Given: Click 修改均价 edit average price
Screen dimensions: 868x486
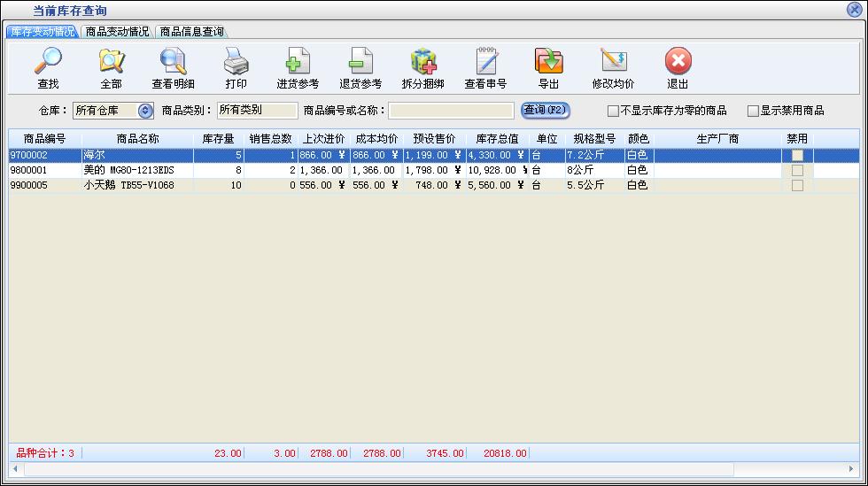Looking at the screenshot, I should 613,62.
